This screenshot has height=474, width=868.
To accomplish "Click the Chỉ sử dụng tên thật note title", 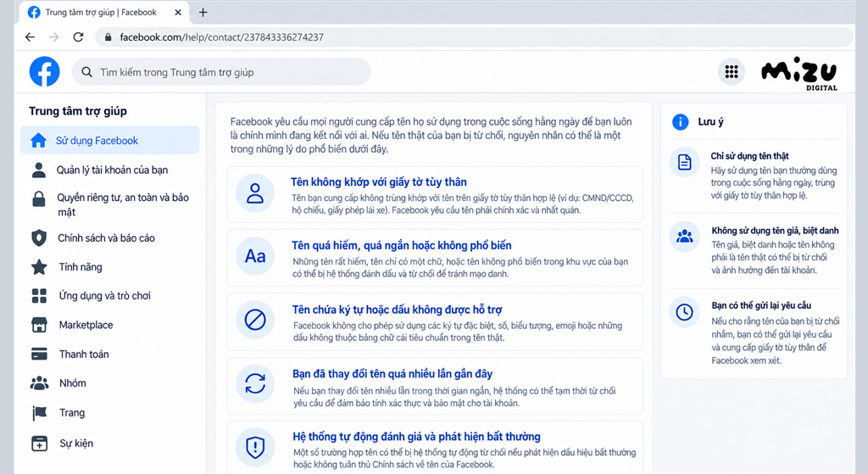I will click(x=749, y=156).
